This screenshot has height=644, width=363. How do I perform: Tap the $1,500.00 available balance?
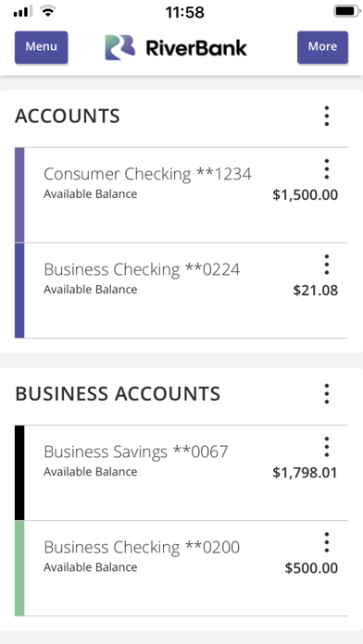[x=305, y=195]
